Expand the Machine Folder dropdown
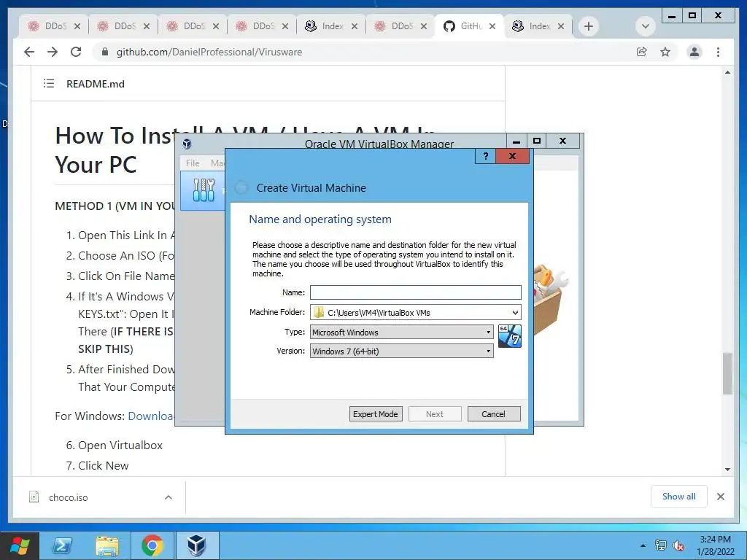The width and height of the screenshot is (747, 560). pos(515,313)
